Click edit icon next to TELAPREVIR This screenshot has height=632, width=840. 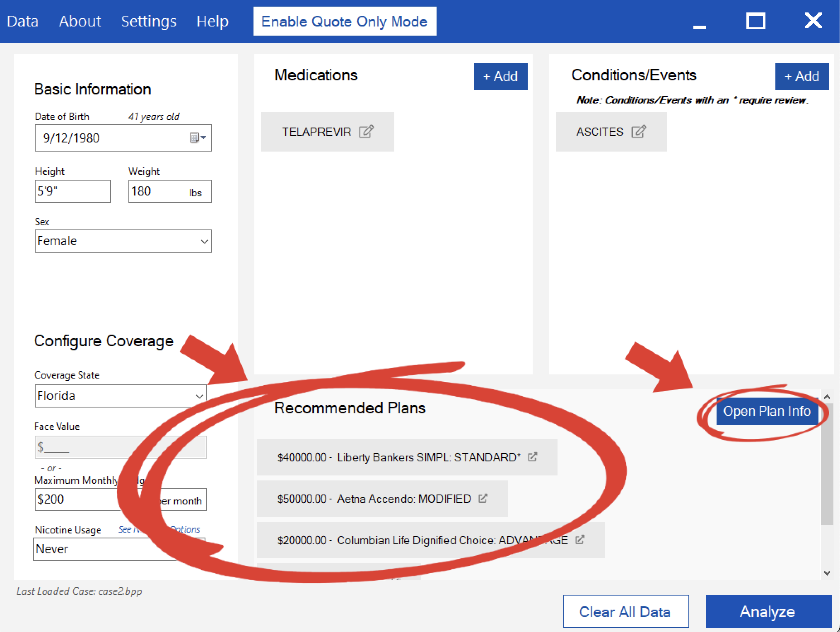tap(366, 132)
